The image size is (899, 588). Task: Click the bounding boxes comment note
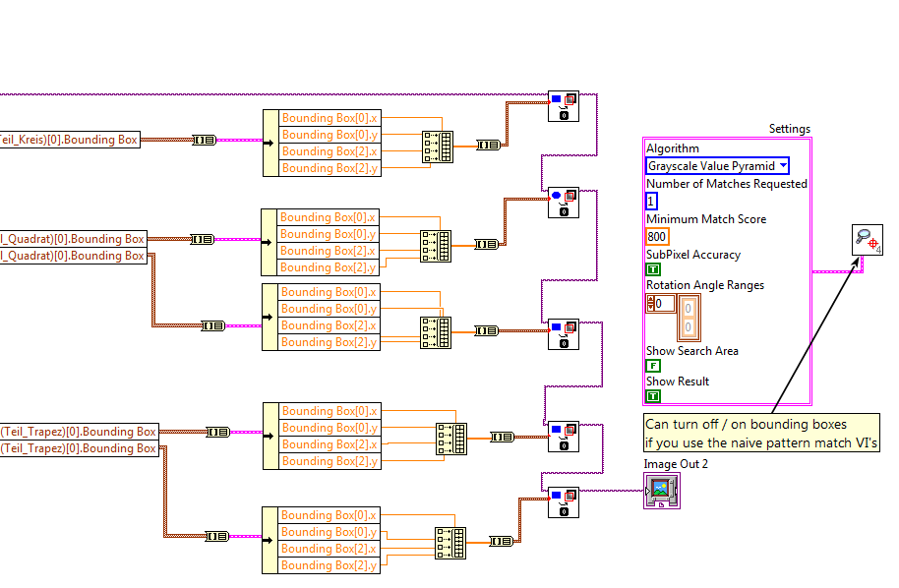[x=760, y=434]
